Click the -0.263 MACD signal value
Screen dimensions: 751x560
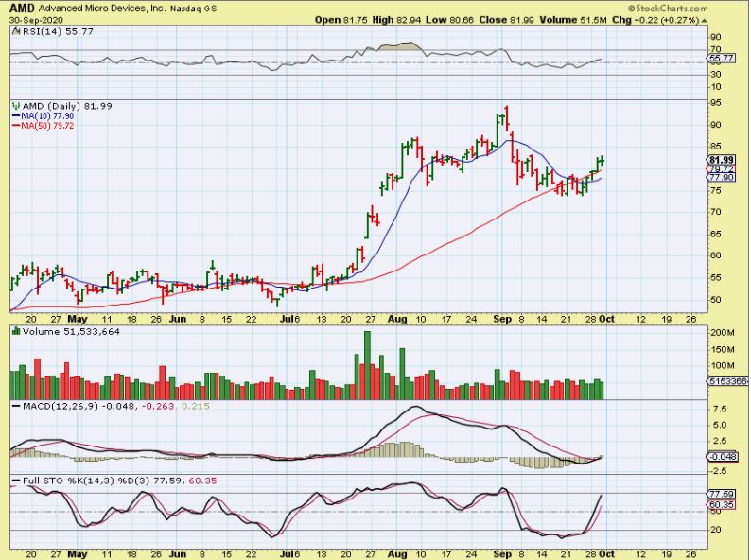click(158, 406)
